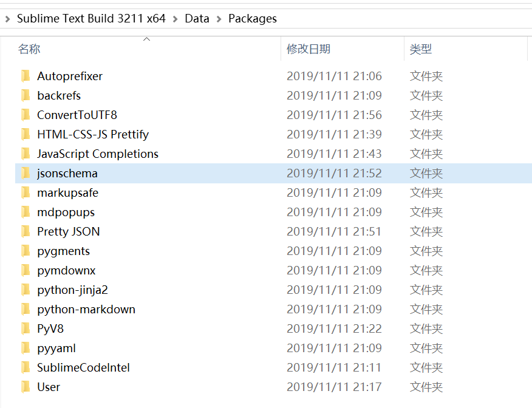Click the jsonschema folder icon
The width and height of the screenshot is (532, 408).
click(x=26, y=173)
